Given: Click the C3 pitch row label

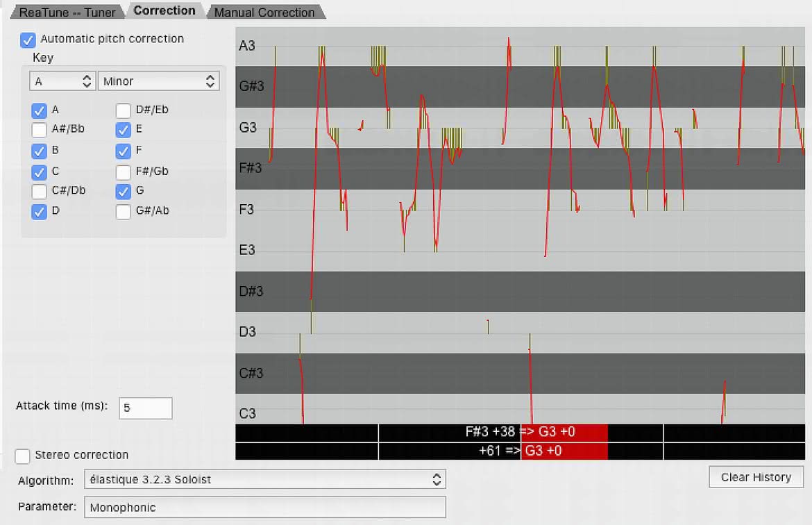Looking at the screenshot, I should click(x=248, y=414).
